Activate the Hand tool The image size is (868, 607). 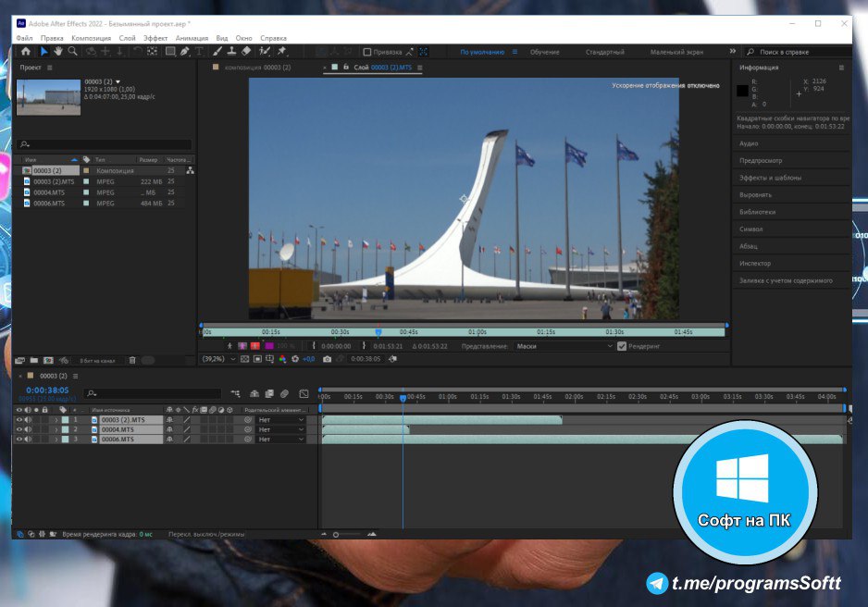pos(58,49)
